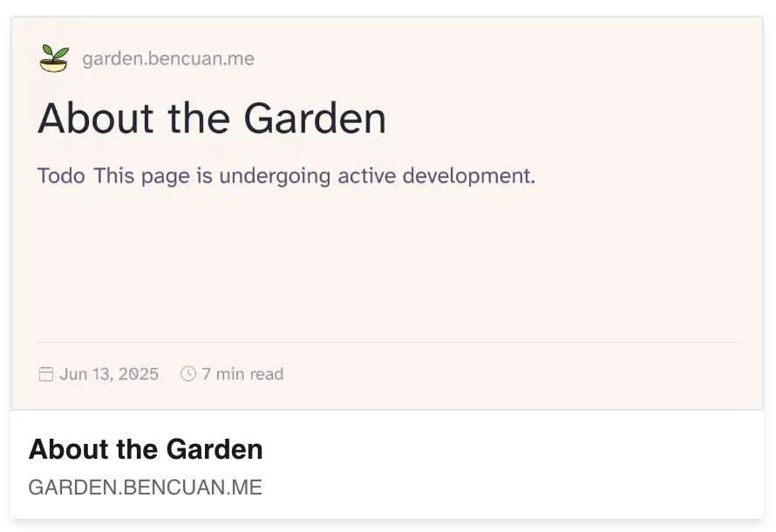Click the word 'undergoing' in the preview description
This screenshot has height=532, width=776.
275,176
